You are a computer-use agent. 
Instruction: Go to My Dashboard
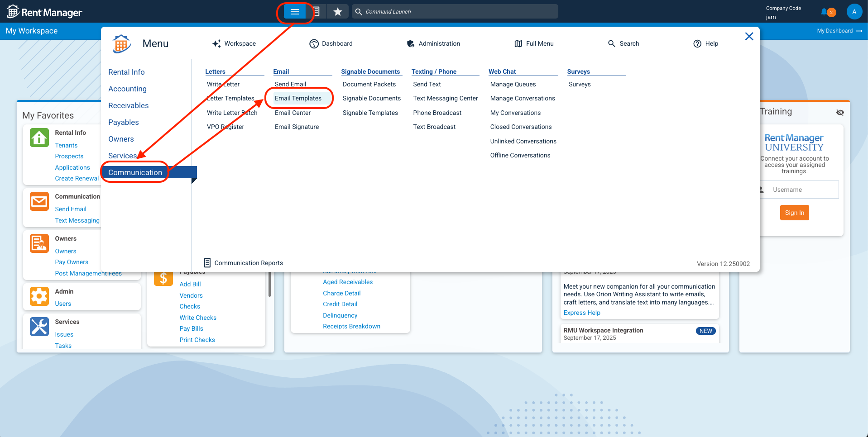839,31
